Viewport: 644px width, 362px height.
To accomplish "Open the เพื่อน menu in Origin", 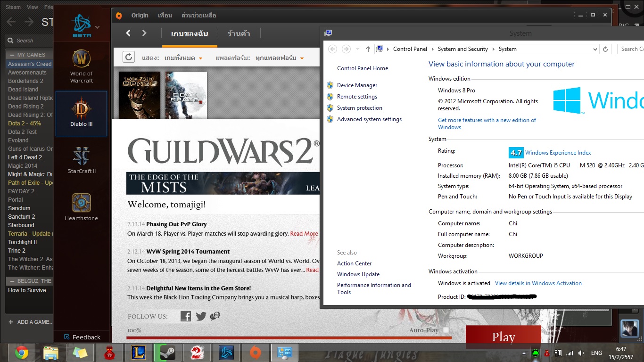I will [165, 16].
